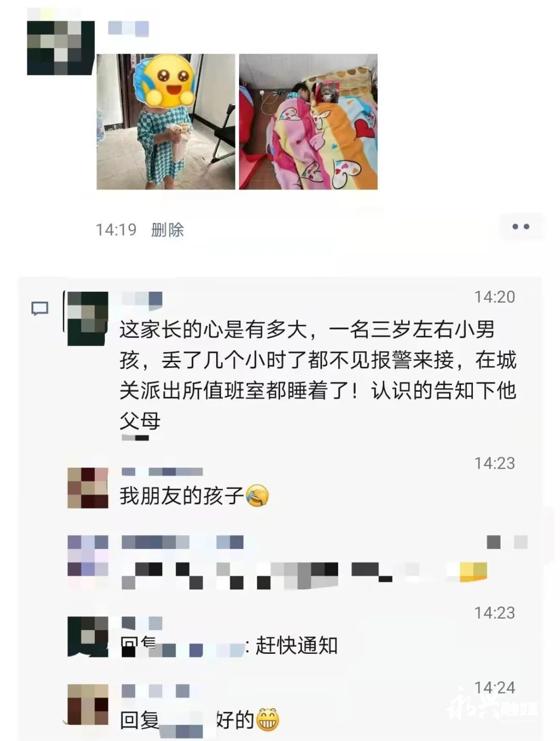Tap the purple pixelated commenter avatar

click(88, 556)
